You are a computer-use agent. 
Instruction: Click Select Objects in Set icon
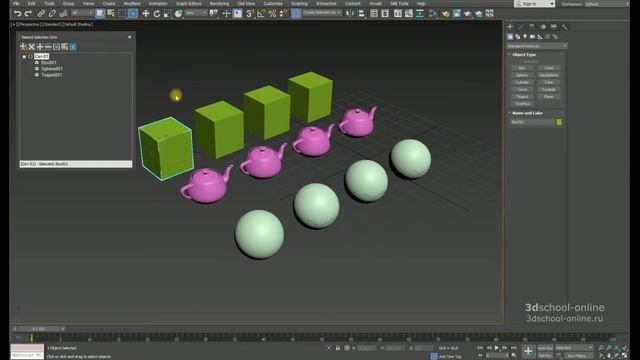point(56,47)
